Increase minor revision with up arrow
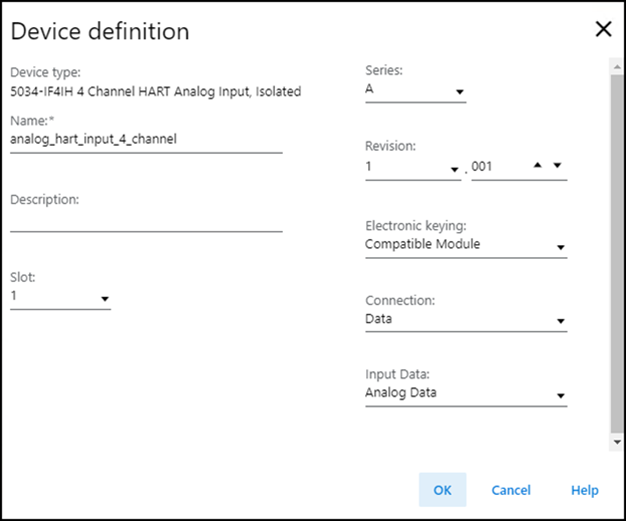626x521 pixels. 539,165
